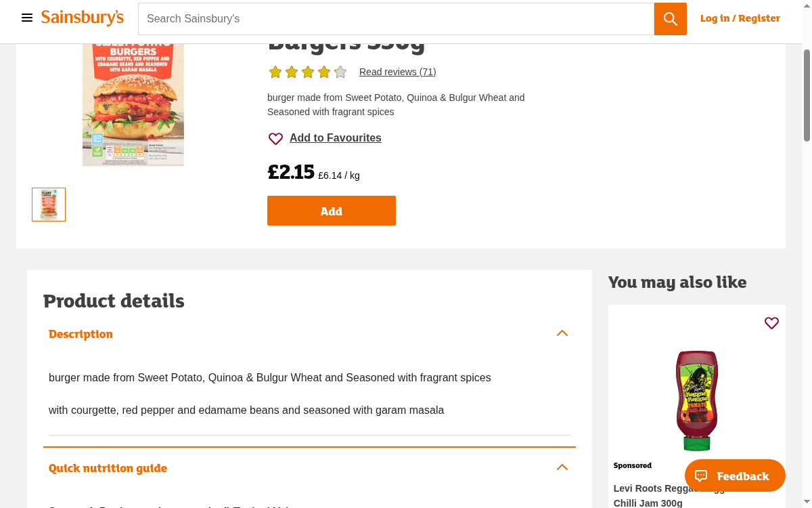Click the Sainsbury's logo
812x508 pixels.
click(x=82, y=18)
